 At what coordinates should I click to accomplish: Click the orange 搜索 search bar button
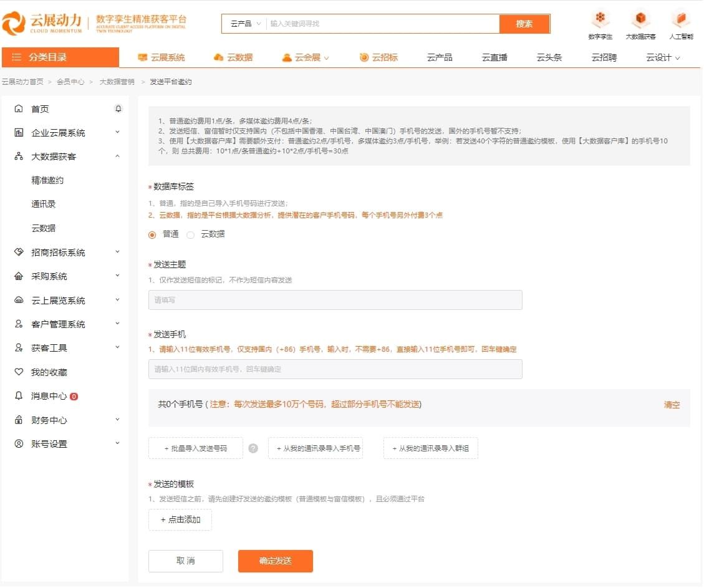pyautogui.click(x=524, y=23)
